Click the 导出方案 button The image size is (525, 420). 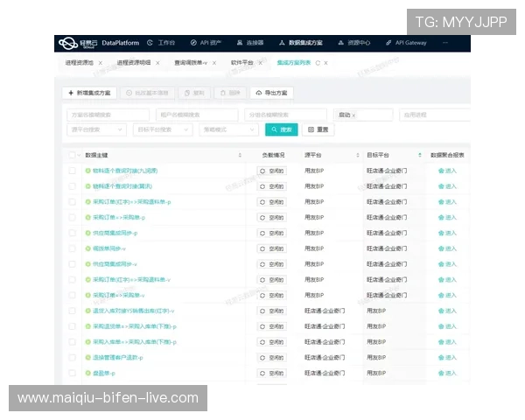pyautogui.click(x=271, y=93)
